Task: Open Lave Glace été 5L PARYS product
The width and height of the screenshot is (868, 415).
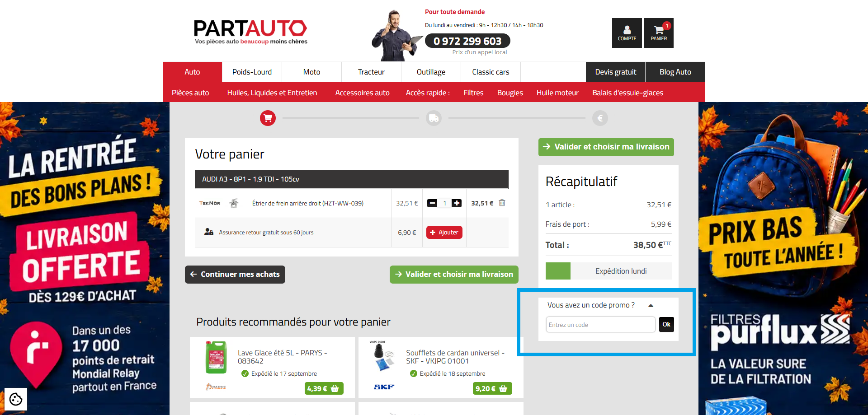Action: [x=282, y=357]
